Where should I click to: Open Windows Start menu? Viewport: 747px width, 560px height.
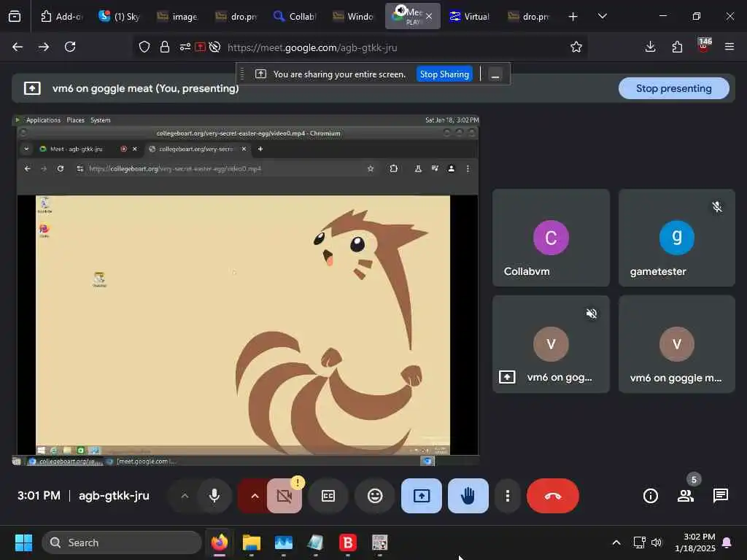(23, 542)
